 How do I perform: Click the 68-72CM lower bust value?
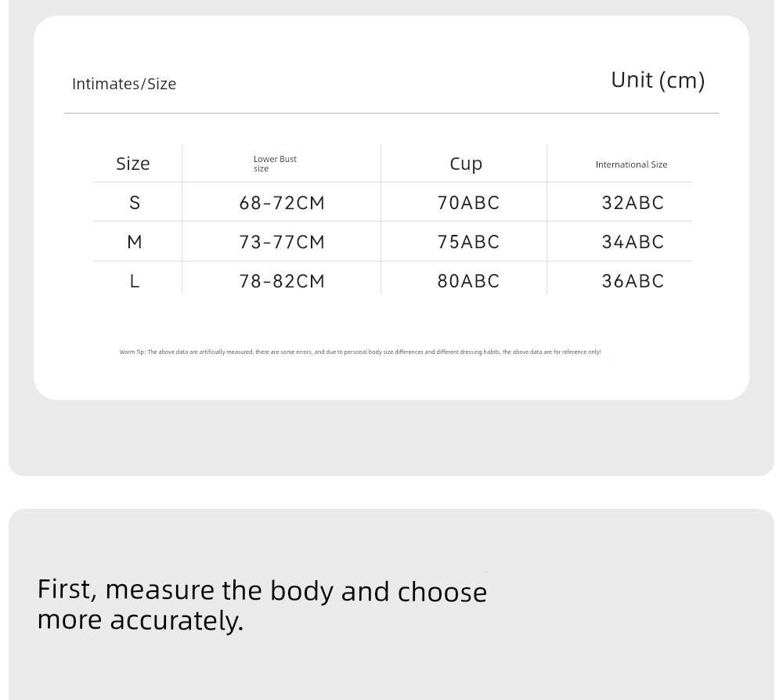(x=282, y=203)
